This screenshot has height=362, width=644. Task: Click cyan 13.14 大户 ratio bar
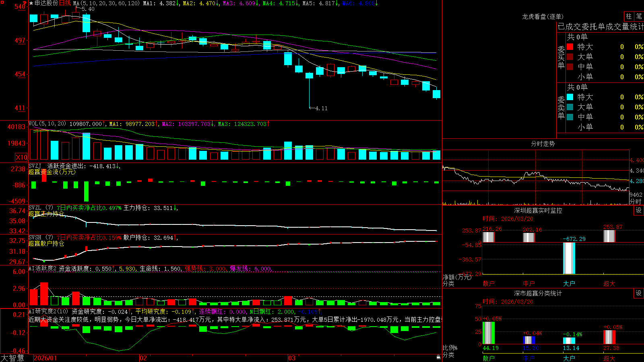[569, 341]
